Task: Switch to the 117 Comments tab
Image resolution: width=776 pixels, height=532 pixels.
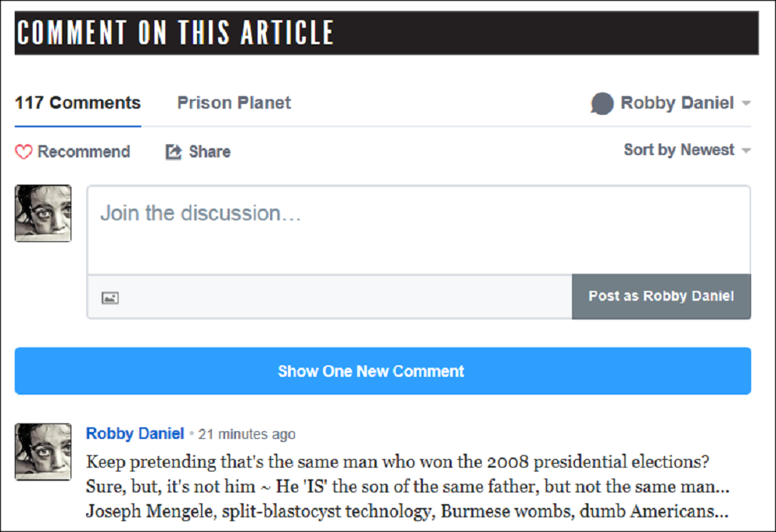Action: point(78,103)
